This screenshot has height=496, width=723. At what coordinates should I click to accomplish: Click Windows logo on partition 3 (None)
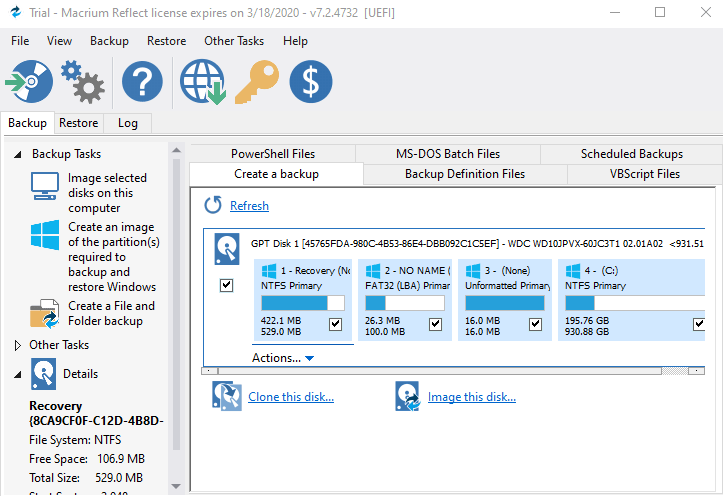(473, 271)
